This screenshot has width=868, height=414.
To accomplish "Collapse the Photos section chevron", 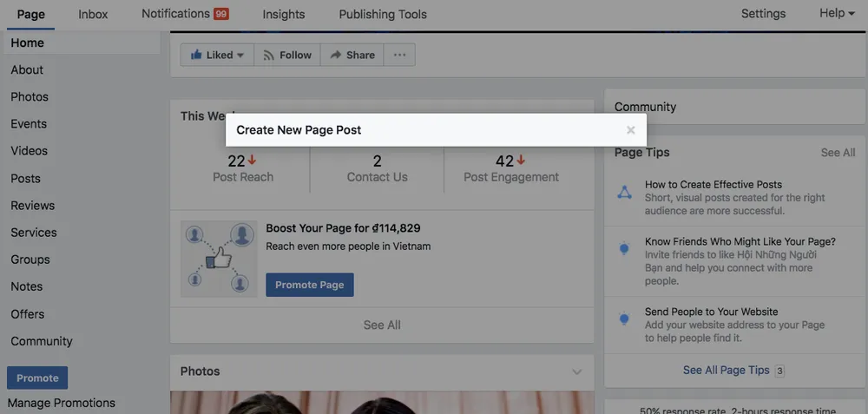I will coord(577,371).
